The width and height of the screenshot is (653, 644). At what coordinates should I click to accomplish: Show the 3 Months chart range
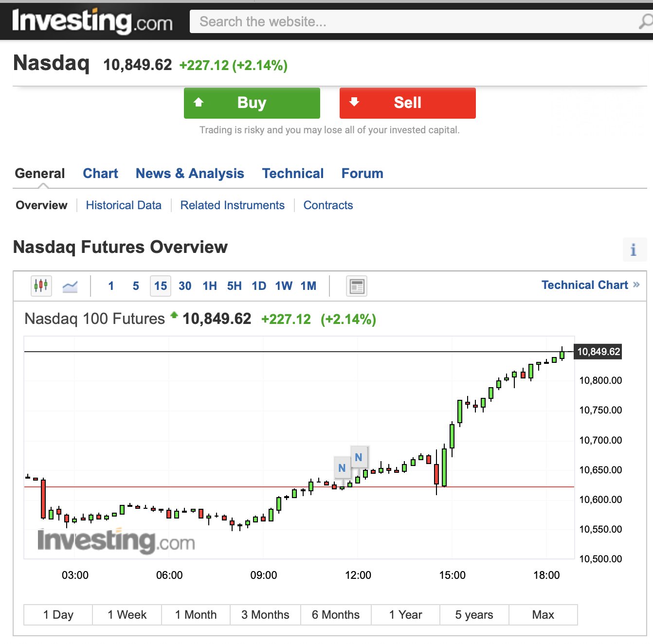click(265, 615)
